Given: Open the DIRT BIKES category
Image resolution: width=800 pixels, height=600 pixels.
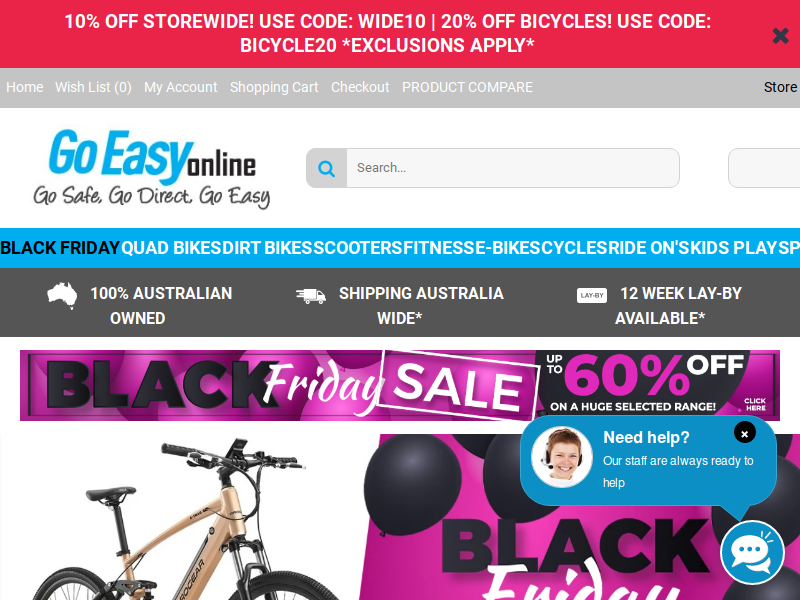Looking at the screenshot, I should pyautogui.click(x=267, y=248).
